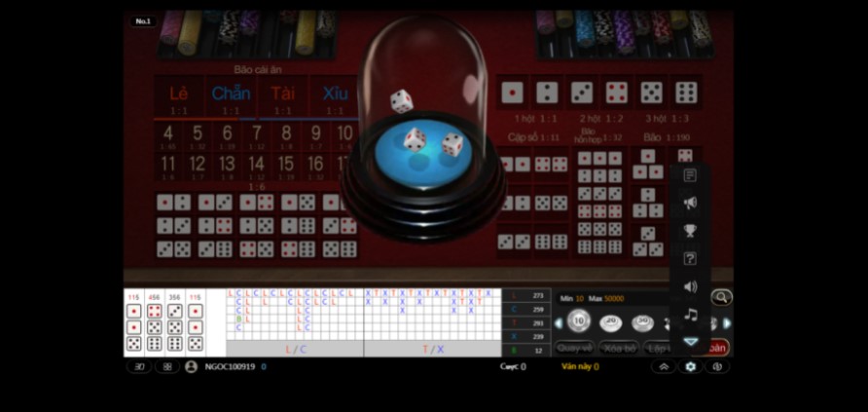
Task: Bet on single die face four
Action: [x=617, y=93]
